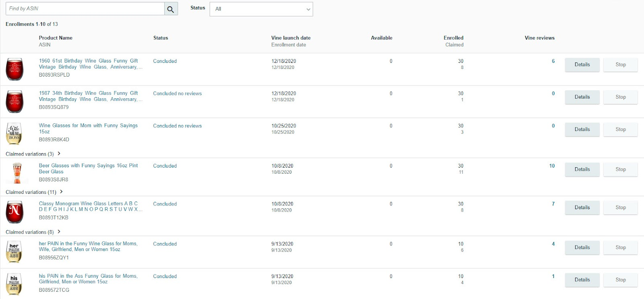Open Details for Classy Monogram Wine Glass
644x299 pixels.
tap(582, 208)
